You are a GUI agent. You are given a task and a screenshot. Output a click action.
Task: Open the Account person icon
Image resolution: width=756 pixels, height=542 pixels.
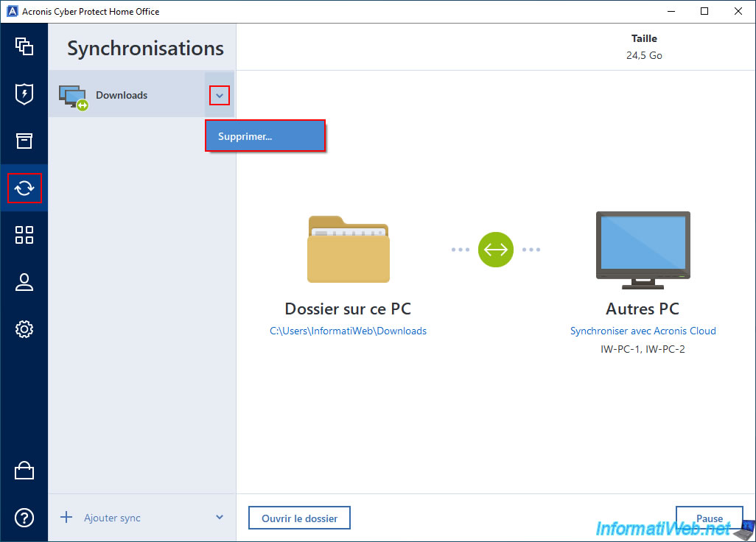[24, 282]
